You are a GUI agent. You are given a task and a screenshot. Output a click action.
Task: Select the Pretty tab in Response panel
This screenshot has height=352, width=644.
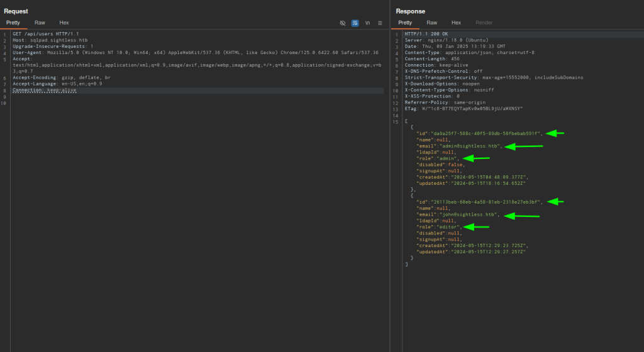coord(405,23)
